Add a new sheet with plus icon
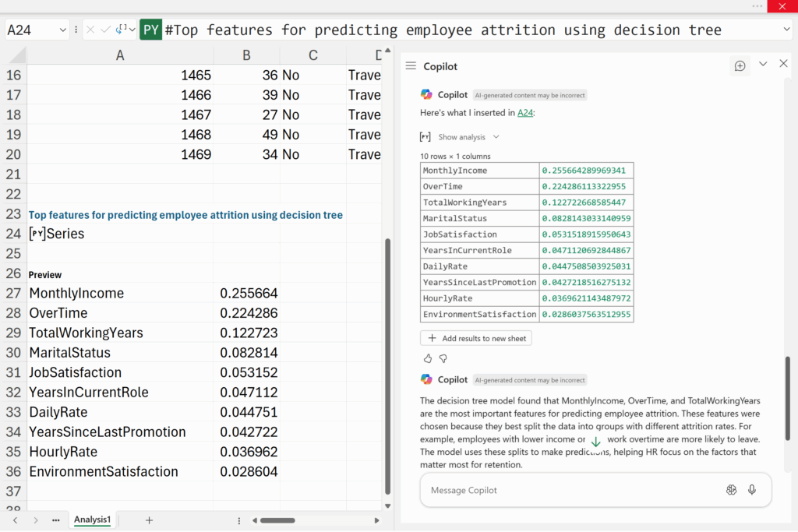This screenshot has width=798, height=532. pos(149,520)
